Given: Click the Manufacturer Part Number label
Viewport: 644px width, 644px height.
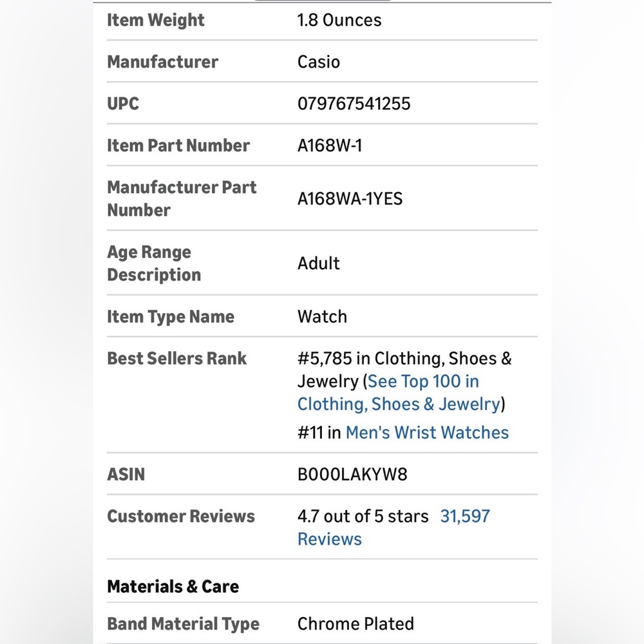Looking at the screenshot, I should coord(182,199).
